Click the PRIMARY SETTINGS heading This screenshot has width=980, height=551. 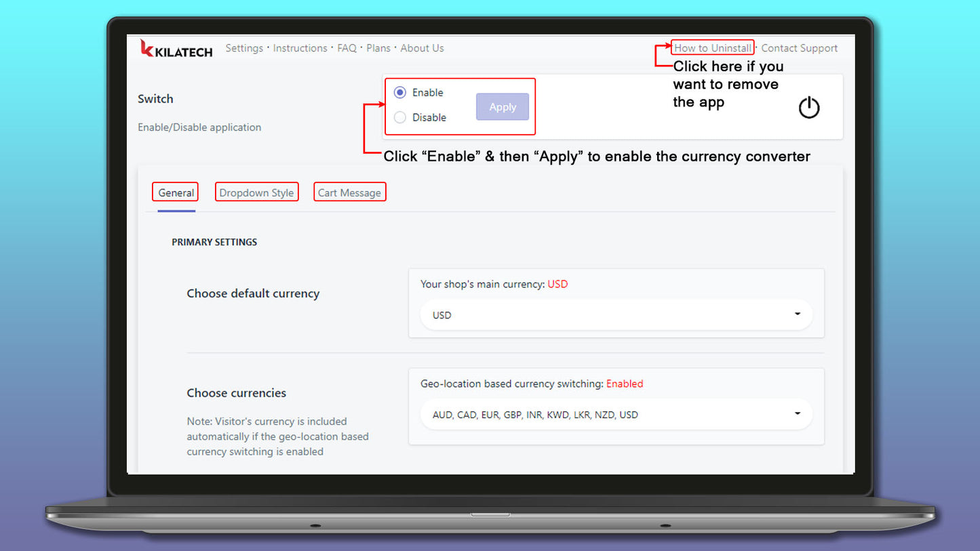coord(214,242)
